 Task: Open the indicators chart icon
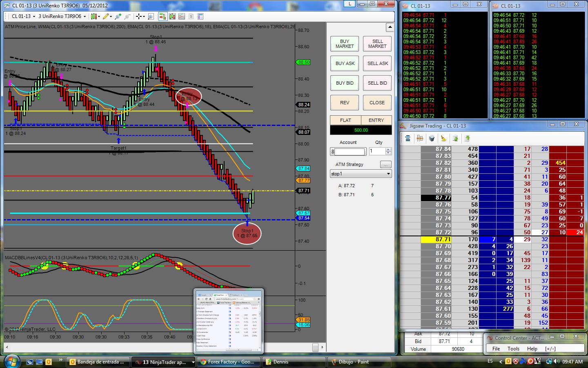pyautogui.click(x=181, y=16)
